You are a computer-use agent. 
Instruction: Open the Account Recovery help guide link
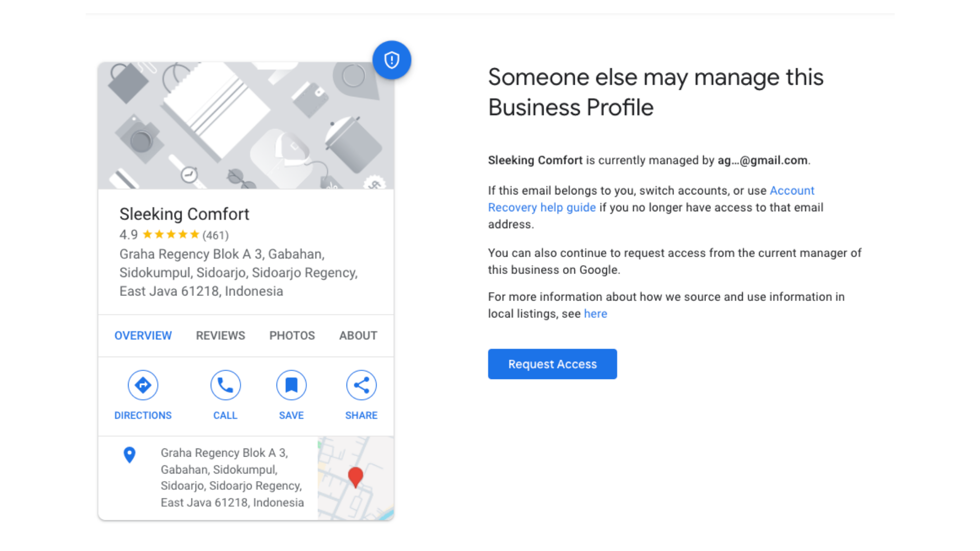point(542,208)
